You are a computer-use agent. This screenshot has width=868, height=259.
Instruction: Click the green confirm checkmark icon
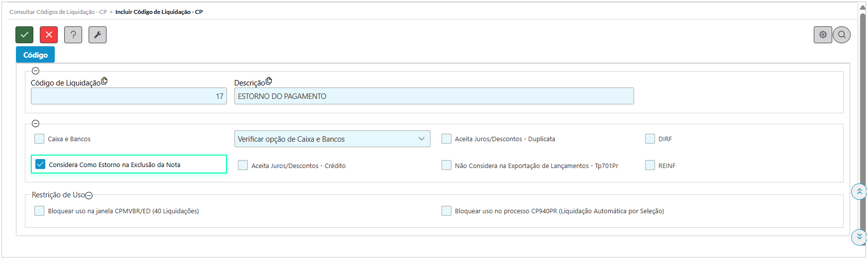click(24, 35)
